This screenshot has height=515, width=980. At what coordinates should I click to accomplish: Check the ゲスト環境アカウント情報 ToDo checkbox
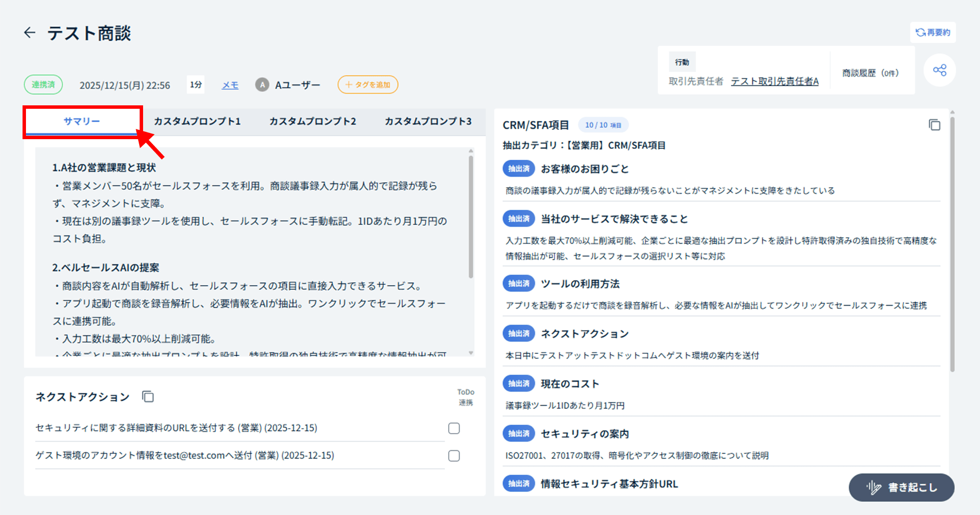point(454,456)
